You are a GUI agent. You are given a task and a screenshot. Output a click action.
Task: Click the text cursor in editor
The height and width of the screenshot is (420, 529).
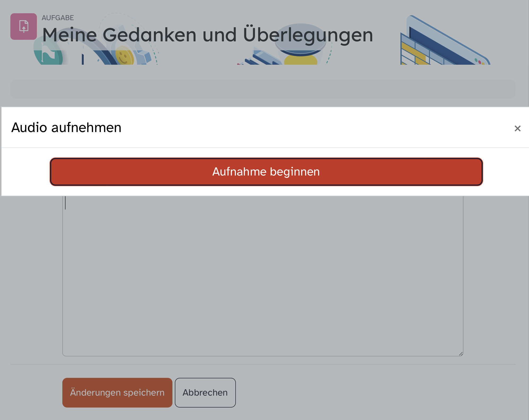pos(65,203)
